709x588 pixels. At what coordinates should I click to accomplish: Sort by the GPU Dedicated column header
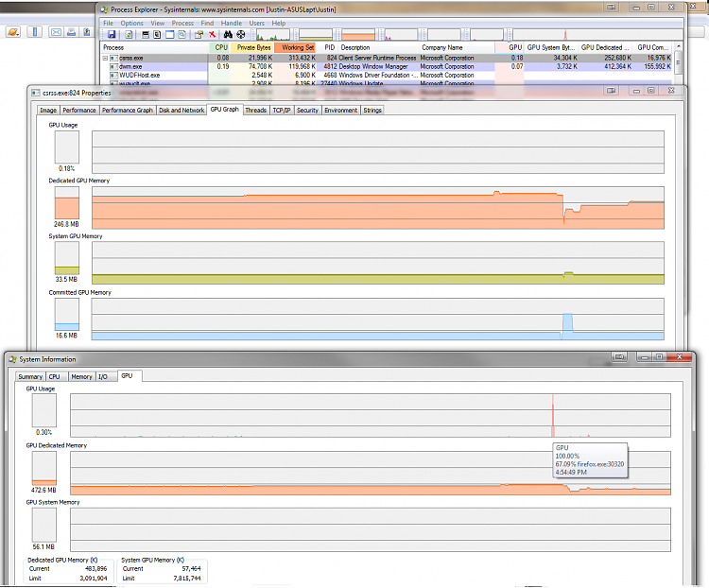pyautogui.click(x=605, y=47)
